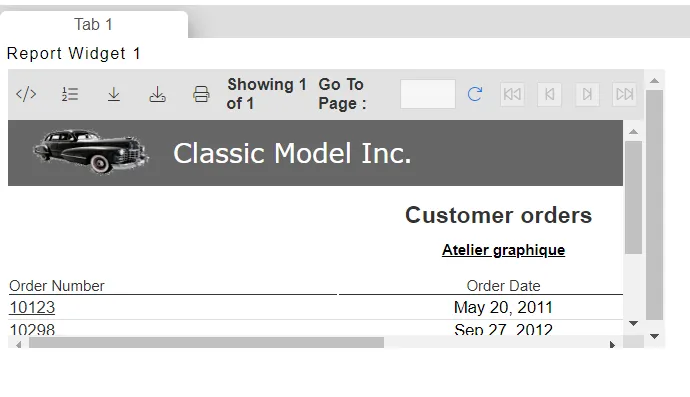The image size is (690, 397).
Task: Click inner report vertical scrollbar down arrow
Action: pos(634,323)
